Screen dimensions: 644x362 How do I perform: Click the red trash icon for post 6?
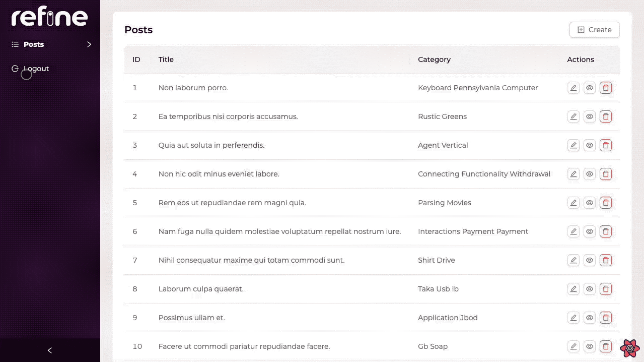[606, 231]
